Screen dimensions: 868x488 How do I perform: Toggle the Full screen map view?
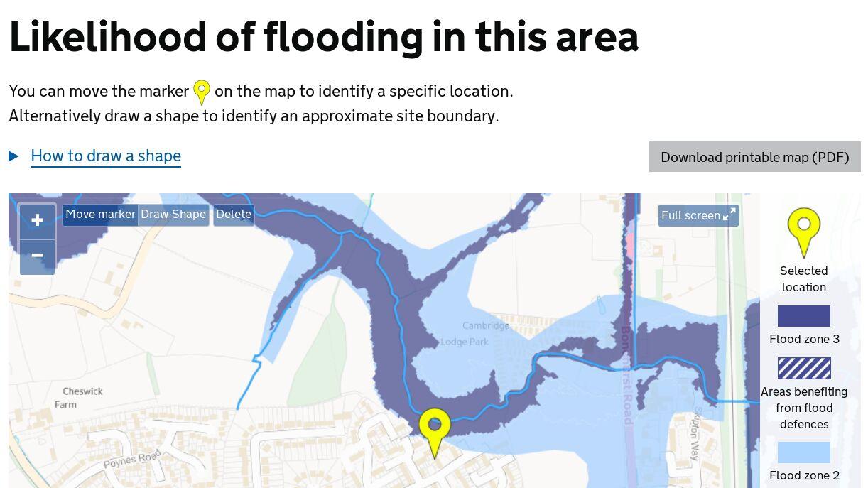pos(698,215)
